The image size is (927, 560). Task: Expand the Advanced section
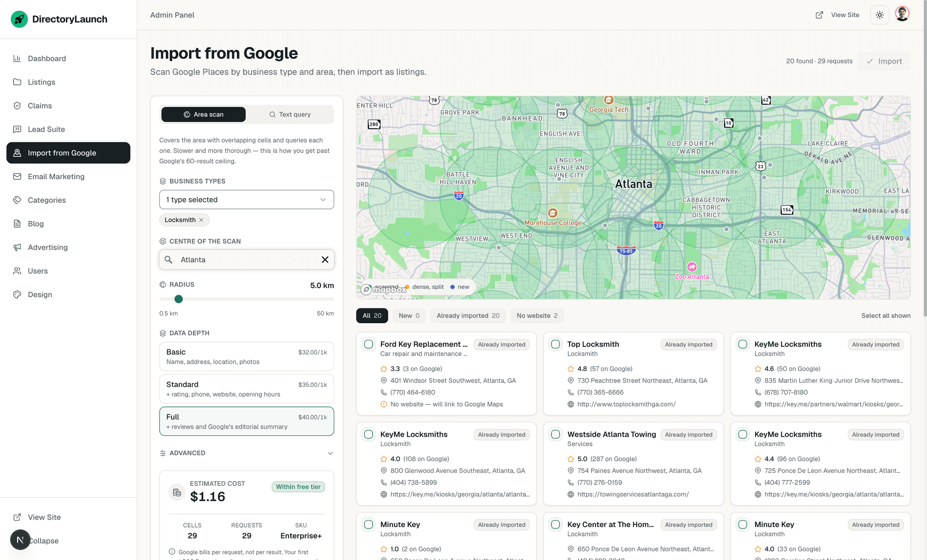pos(247,453)
